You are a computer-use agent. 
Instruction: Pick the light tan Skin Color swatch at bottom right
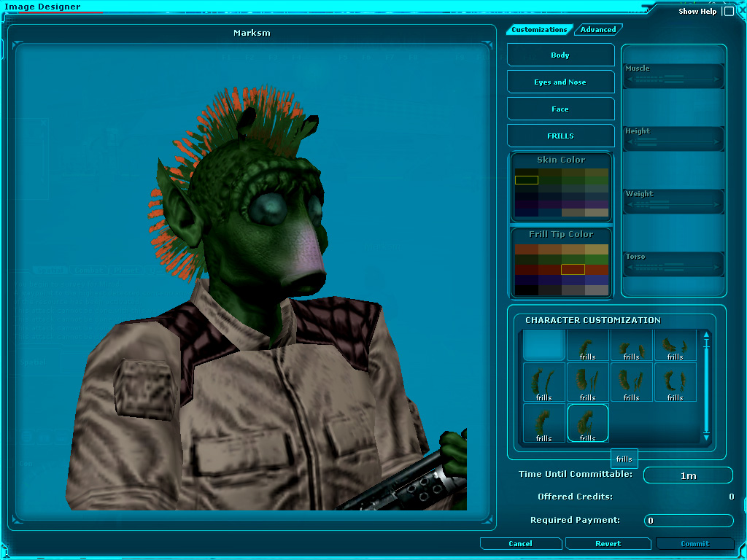597,212
